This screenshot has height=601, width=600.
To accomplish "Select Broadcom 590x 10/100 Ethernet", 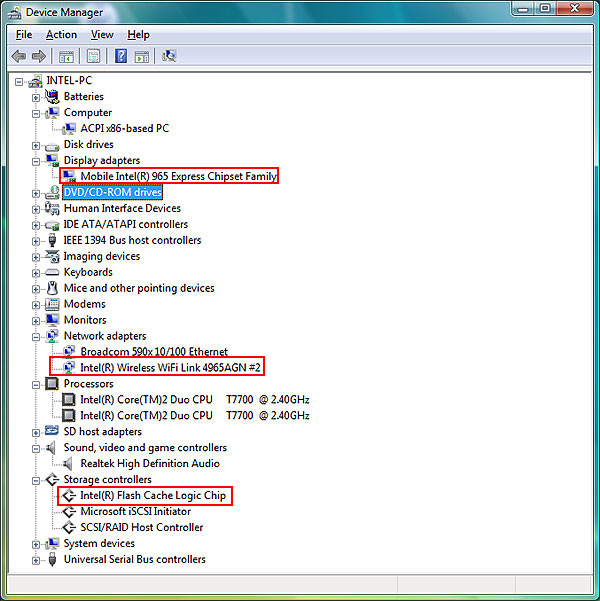I will (x=154, y=352).
